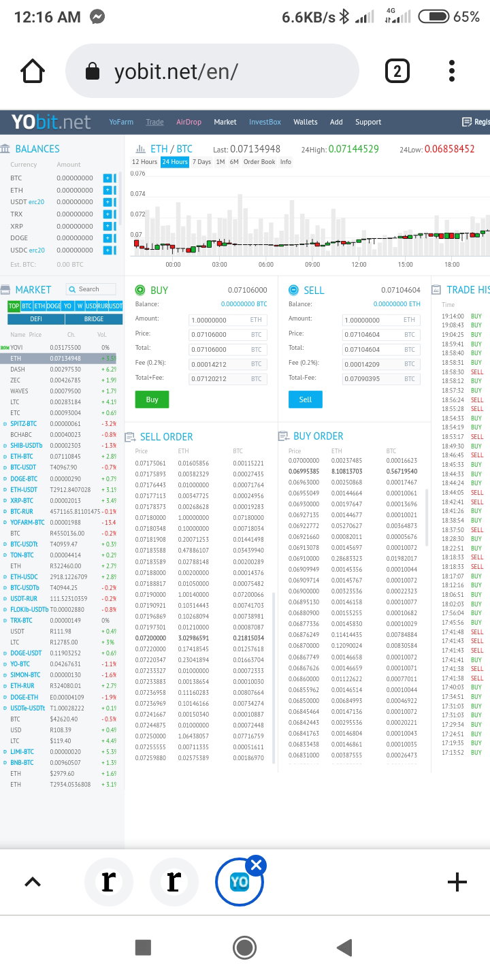
Task: Click the YObit.net logo
Action: click(51, 122)
